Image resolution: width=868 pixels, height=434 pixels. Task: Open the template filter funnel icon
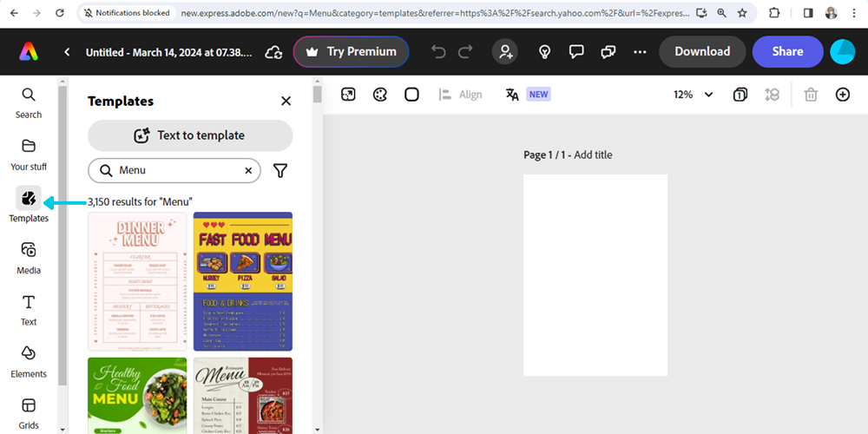[x=280, y=170]
